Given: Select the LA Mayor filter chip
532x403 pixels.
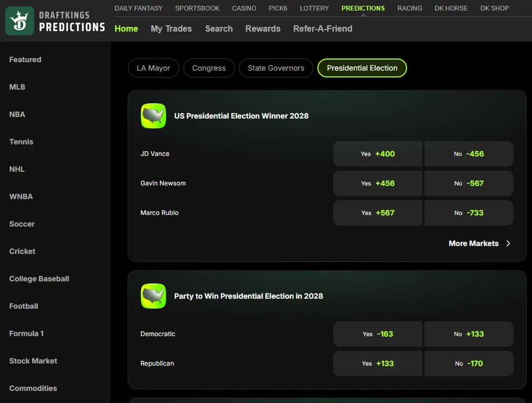Looking at the screenshot, I should [x=153, y=68].
